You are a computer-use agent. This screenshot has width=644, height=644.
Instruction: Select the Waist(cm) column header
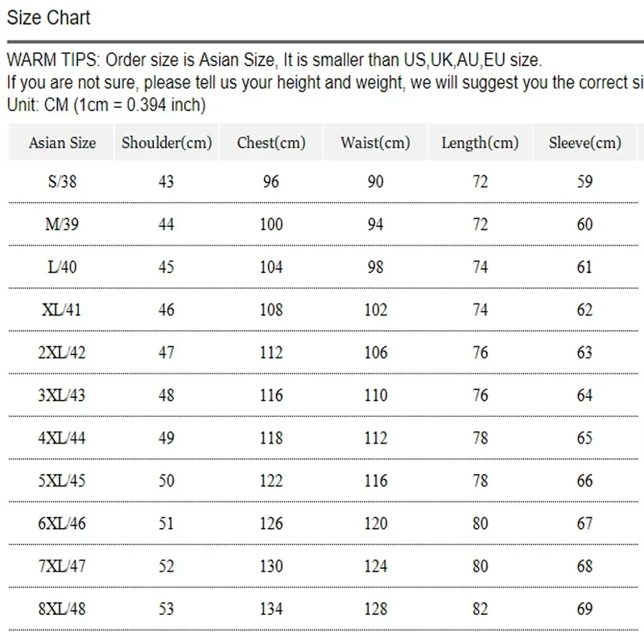pyautogui.click(x=375, y=143)
